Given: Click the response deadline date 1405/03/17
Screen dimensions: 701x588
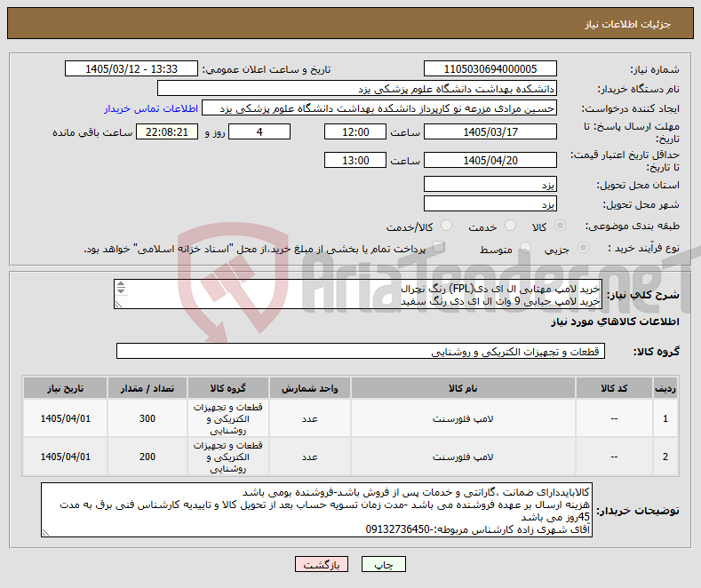Looking at the screenshot, I should click(x=490, y=131).
